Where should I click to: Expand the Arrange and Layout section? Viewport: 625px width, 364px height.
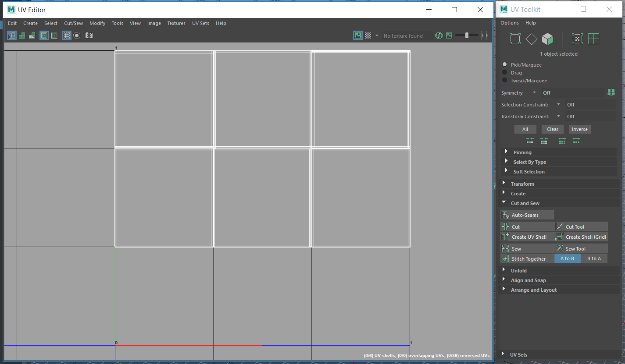559,290
